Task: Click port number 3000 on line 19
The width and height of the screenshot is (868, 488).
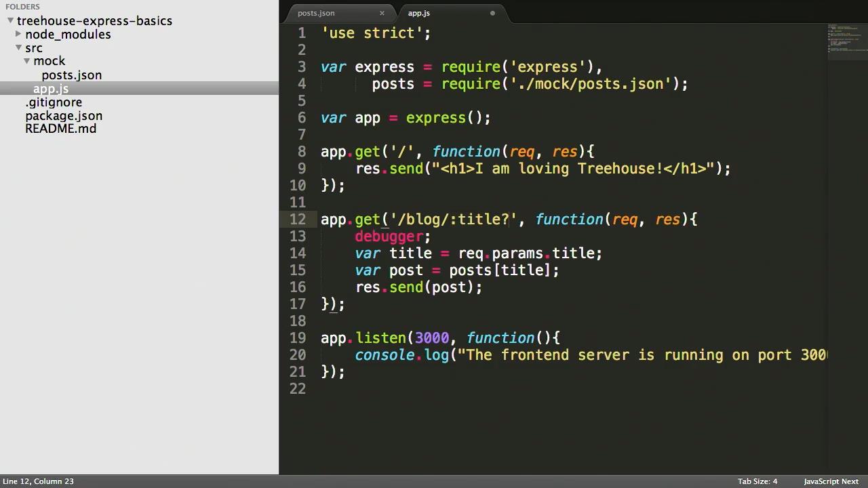Action: [432, 338]
